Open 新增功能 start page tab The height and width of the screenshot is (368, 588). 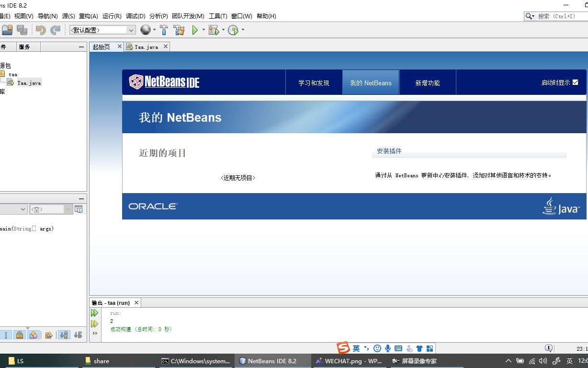[x=427, y=82]
